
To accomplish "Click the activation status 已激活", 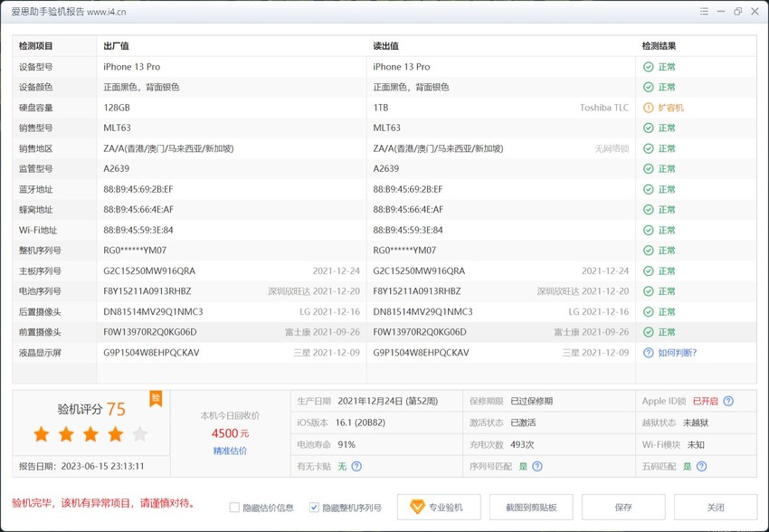I will click(523, 423).
